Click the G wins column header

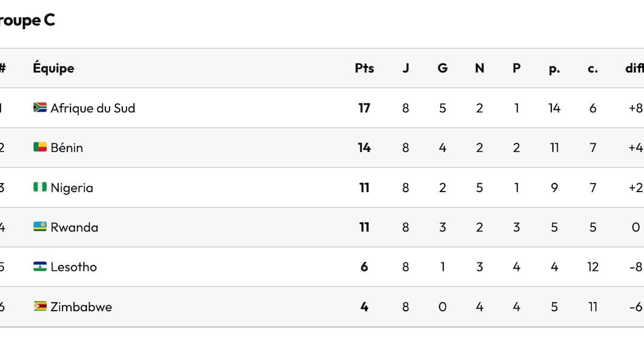[x=443, y=68]
